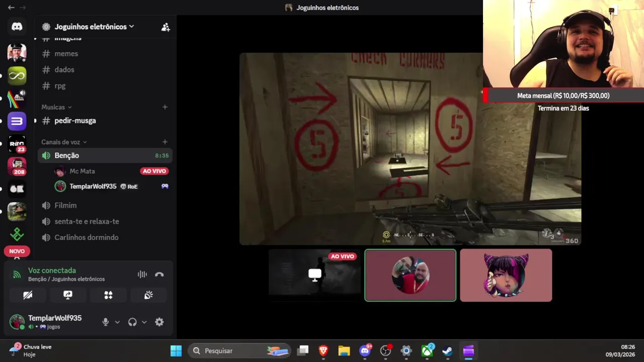Add a channel to Musicas category
Screen dimensions: 644x362
165,107
